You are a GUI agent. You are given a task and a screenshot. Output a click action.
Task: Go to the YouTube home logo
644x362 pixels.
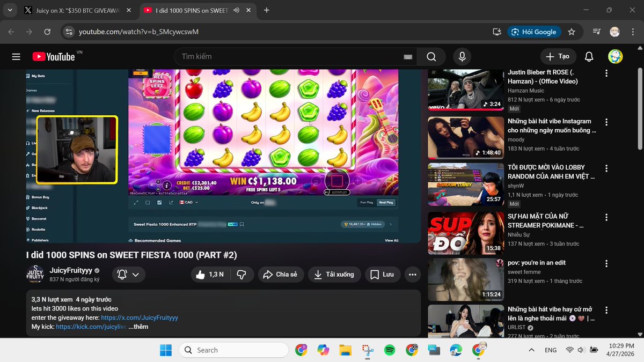(x=53, y=56)
